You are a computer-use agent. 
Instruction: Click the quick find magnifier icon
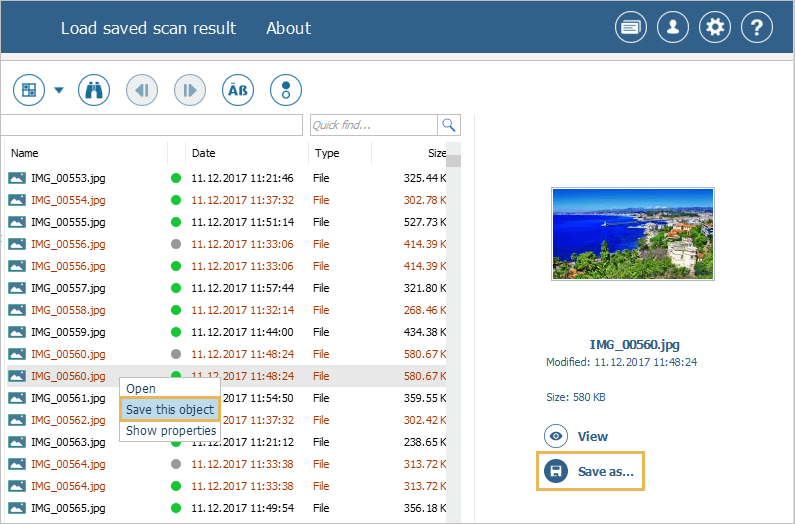click(x=449, y=125)
